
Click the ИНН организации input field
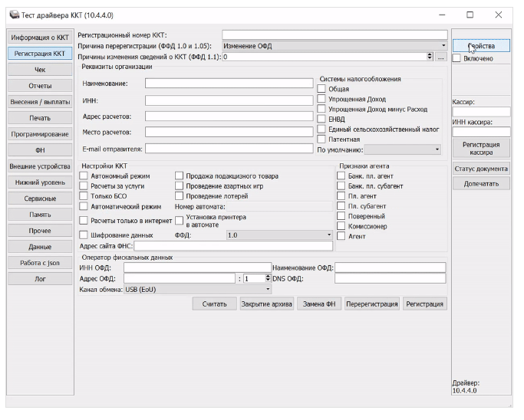(x=229, y=100)
